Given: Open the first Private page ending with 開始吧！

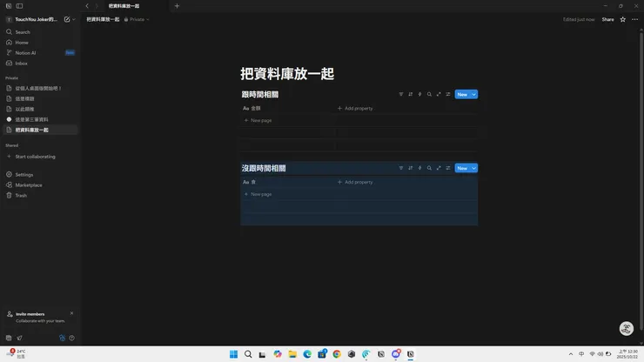Looking at the screenshot, I should pos(38,88).
